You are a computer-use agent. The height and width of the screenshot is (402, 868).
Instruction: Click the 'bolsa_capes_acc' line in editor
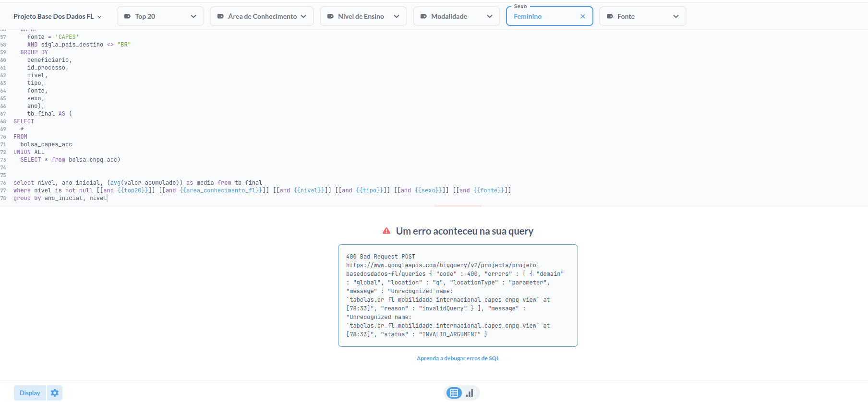pyautogui.click(x=46, y=144)
